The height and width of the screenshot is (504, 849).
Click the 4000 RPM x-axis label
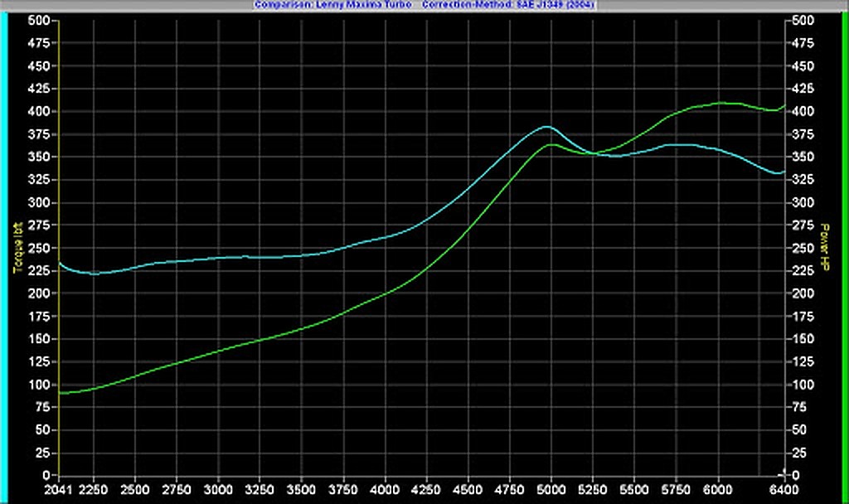click(385, 487)
